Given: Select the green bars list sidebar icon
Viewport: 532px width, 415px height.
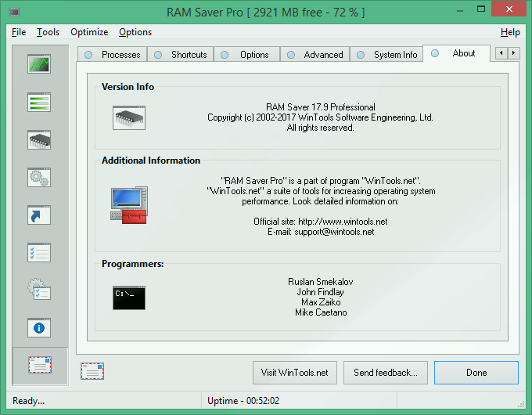Looking at the screenshot, I should click(x=39, y=103).
